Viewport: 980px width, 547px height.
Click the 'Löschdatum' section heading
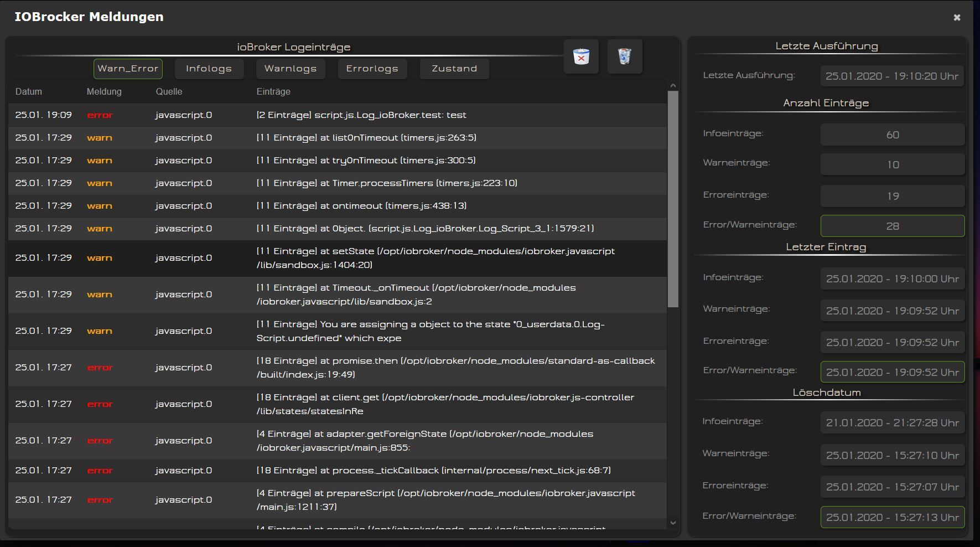[x=827, y=393]
